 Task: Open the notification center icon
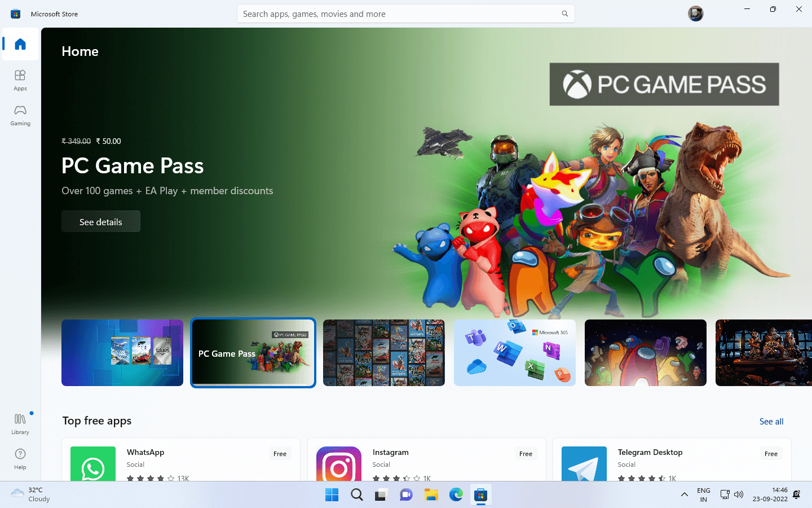[x=797, y=495]
